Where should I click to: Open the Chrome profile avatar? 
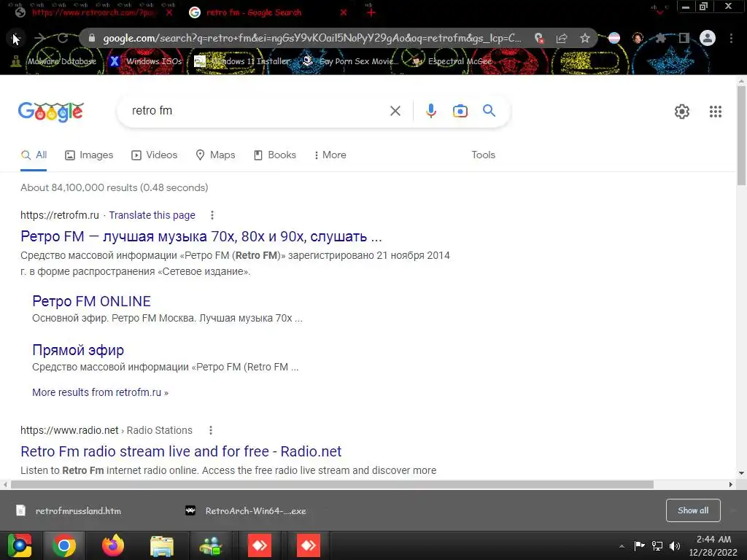click(x=708, y=38)
